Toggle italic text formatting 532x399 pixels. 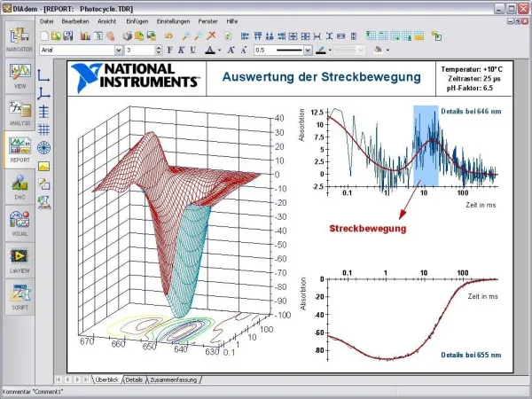(x=180, y=51)
